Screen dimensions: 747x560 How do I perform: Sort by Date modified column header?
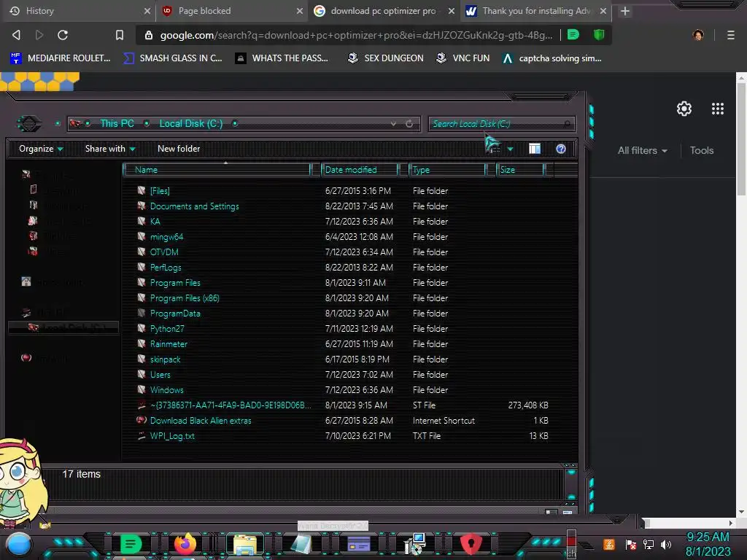360,169
